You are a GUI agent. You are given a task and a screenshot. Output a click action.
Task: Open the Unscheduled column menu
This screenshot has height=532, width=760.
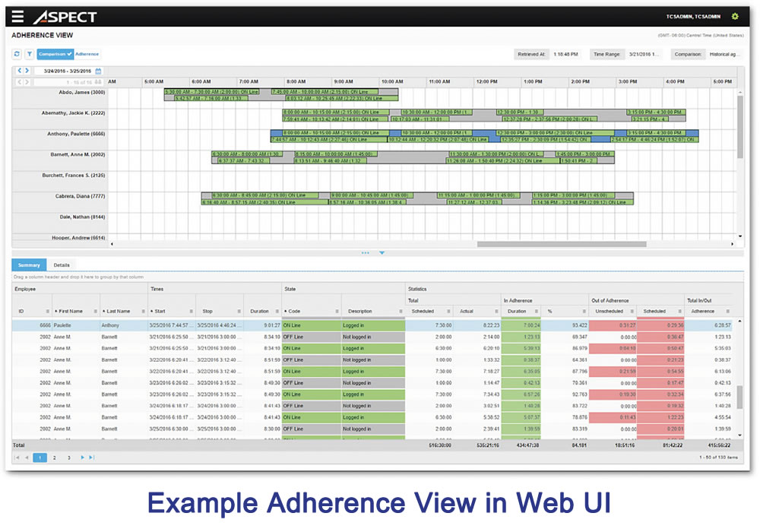click(x=632, y=312)
